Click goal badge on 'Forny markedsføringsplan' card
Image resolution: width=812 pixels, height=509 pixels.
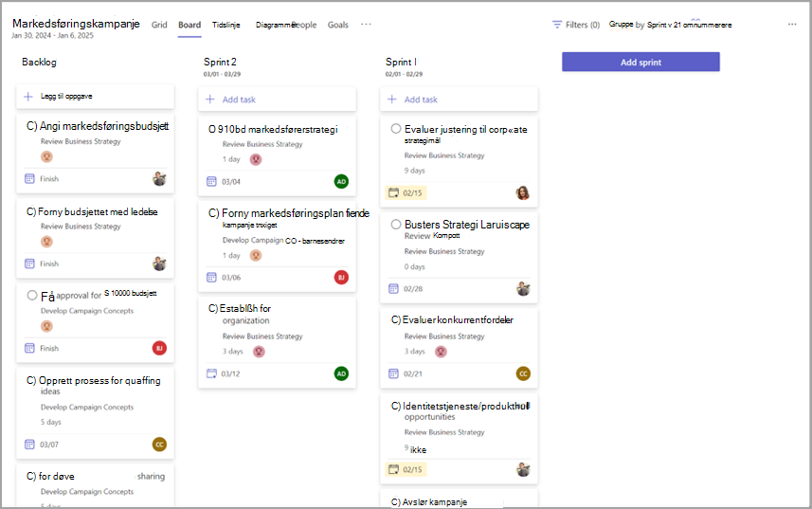[256, 255]
